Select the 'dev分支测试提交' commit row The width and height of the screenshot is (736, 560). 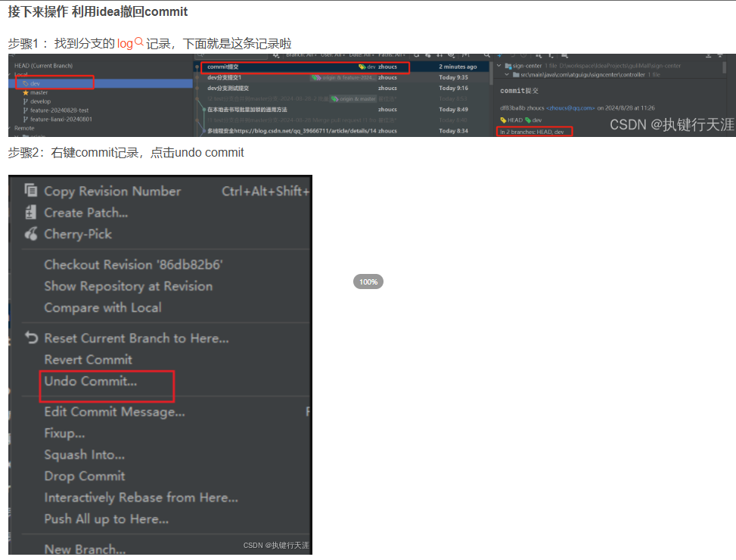point(227,88)
